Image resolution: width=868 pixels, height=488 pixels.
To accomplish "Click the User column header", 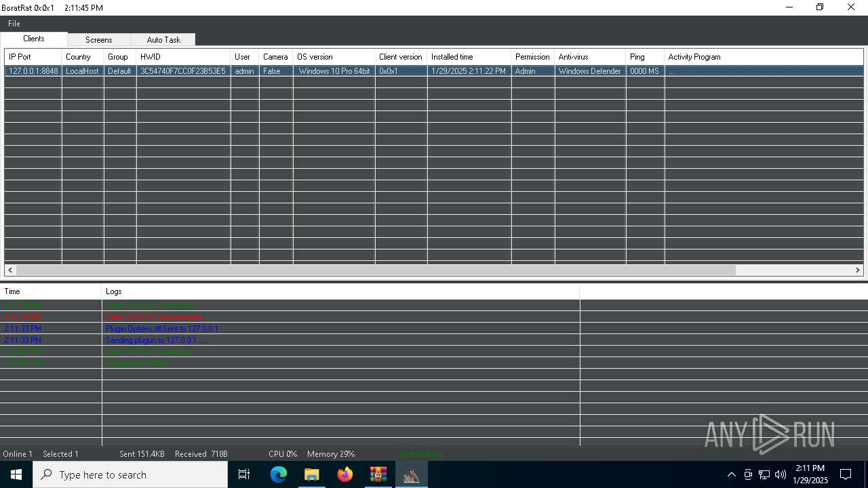I will click(245, 57).
